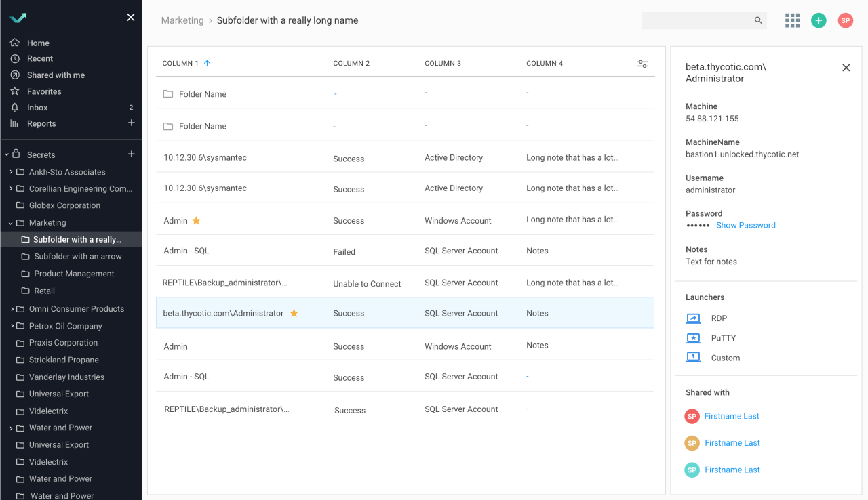Screen dimensions: 868x500
Task: Launch the PuTTY session icon
Action: (x=693, y=337)
